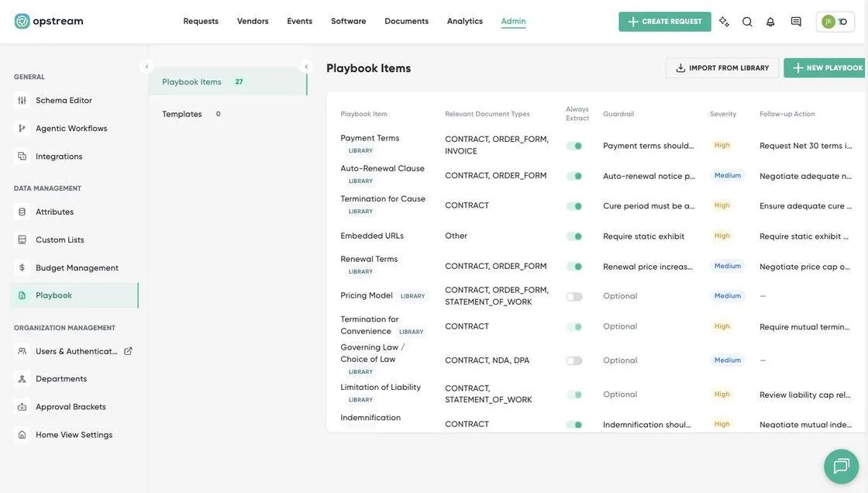Toggle Always Extract for Termination for Cause
Screen dimensions: 868x493
[574, 206]
